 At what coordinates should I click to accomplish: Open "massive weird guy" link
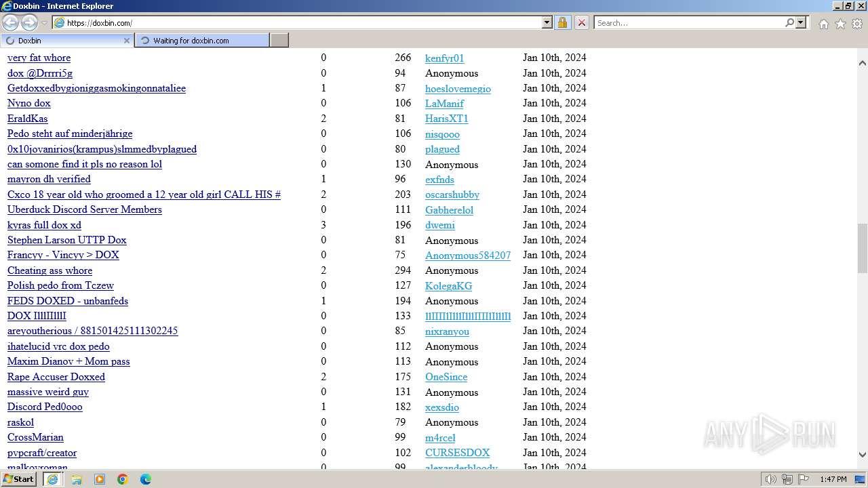pos(48,392)
